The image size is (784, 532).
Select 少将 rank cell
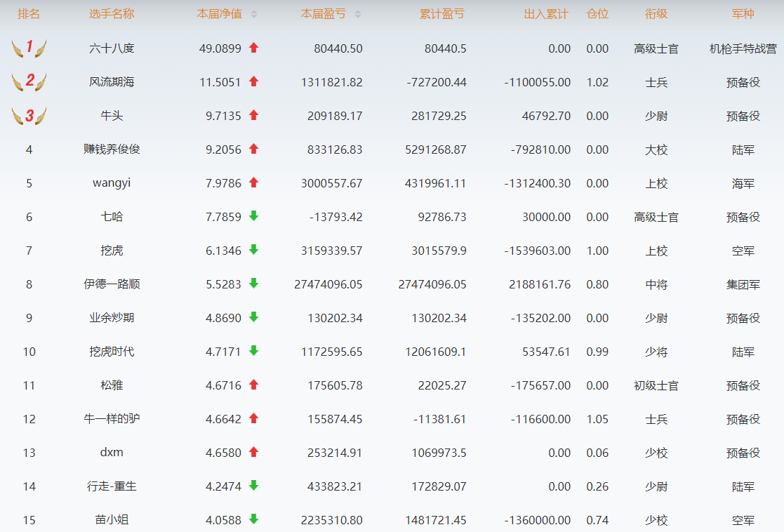point(656,352)
